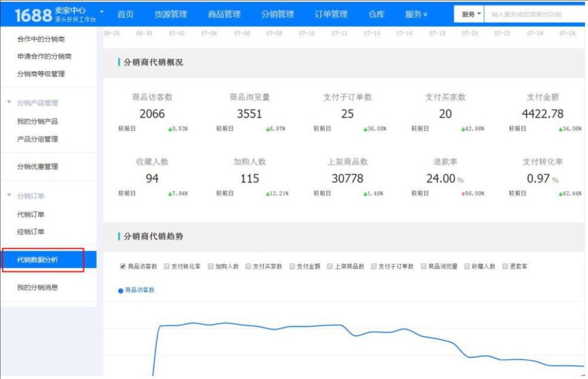Open 商品管理 menu

point(224,14)
